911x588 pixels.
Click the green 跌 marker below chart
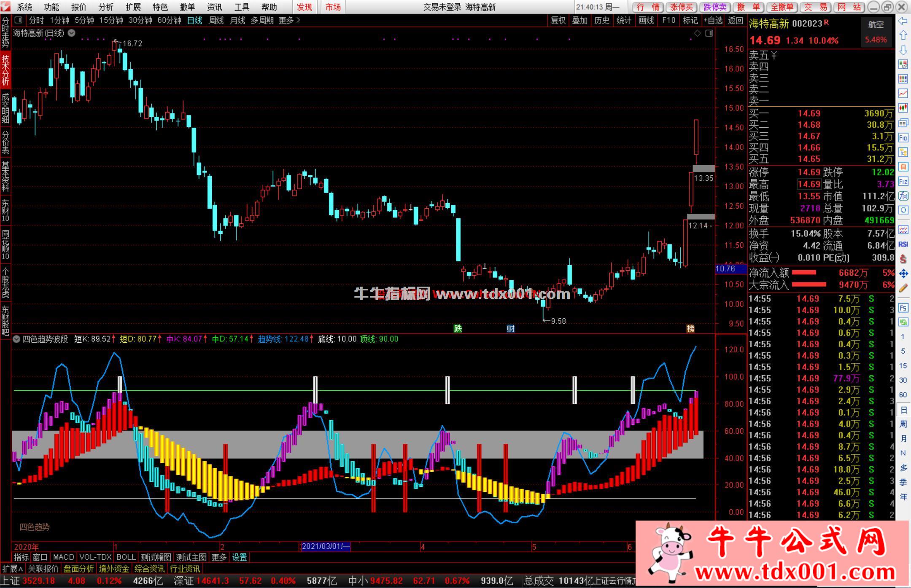point(458,328)
